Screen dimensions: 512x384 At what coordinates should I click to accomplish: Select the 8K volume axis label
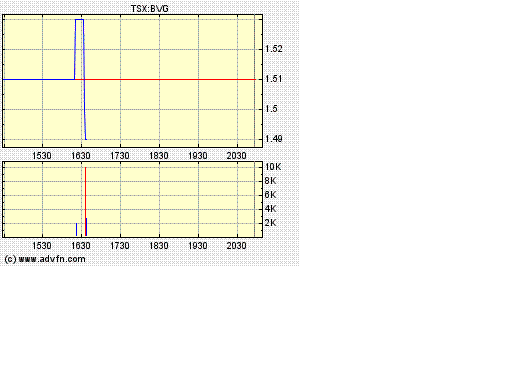[x=270, y=181]
